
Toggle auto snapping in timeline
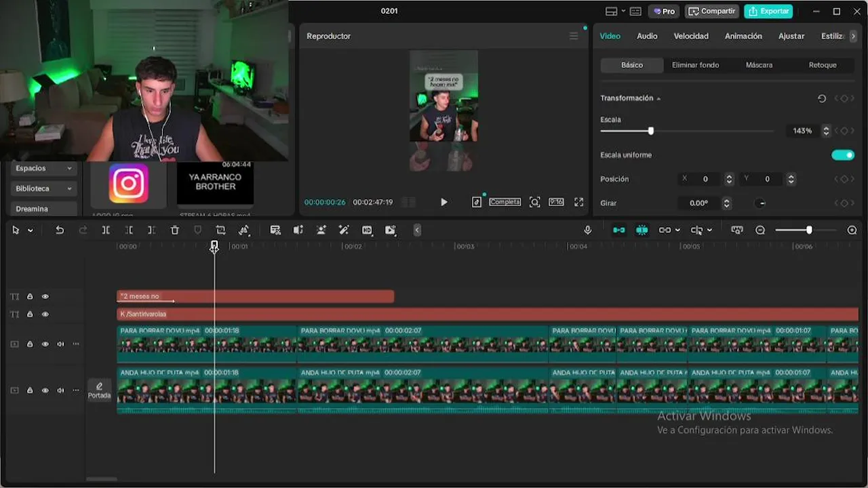pos(642,230)
